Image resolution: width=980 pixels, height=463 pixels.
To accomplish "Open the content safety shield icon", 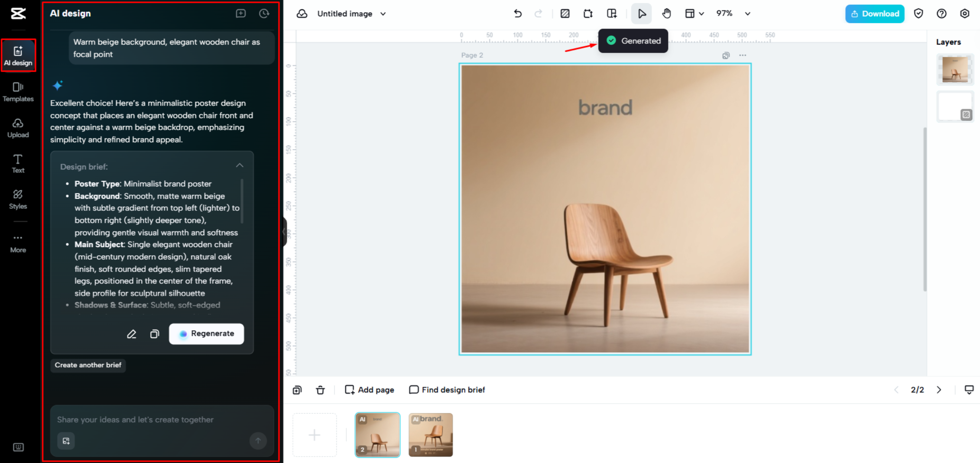I will 918,13.
